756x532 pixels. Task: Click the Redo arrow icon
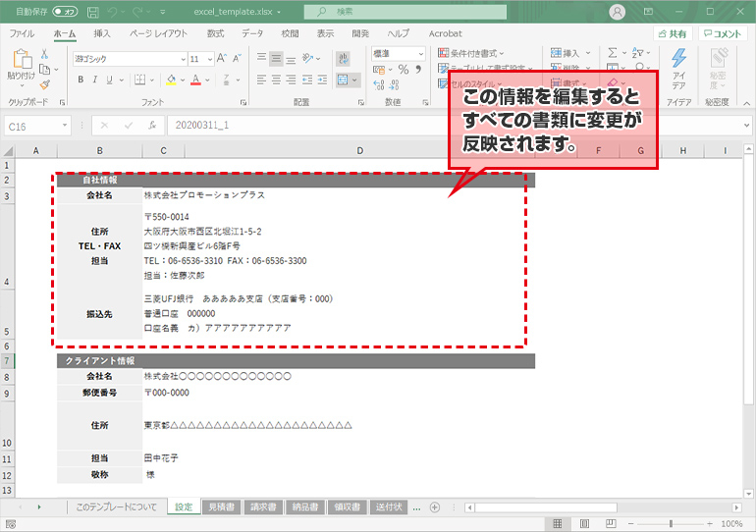[x=137, y=12]
